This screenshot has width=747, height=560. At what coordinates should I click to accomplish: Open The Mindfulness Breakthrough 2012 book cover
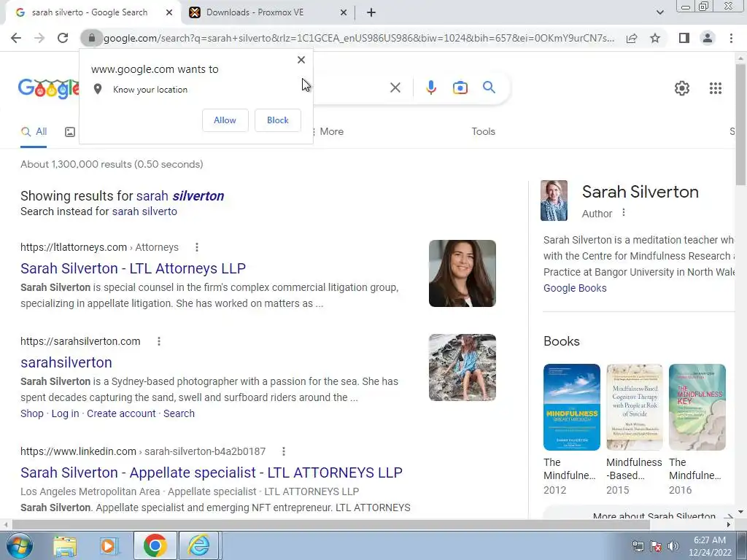point(572,407)
